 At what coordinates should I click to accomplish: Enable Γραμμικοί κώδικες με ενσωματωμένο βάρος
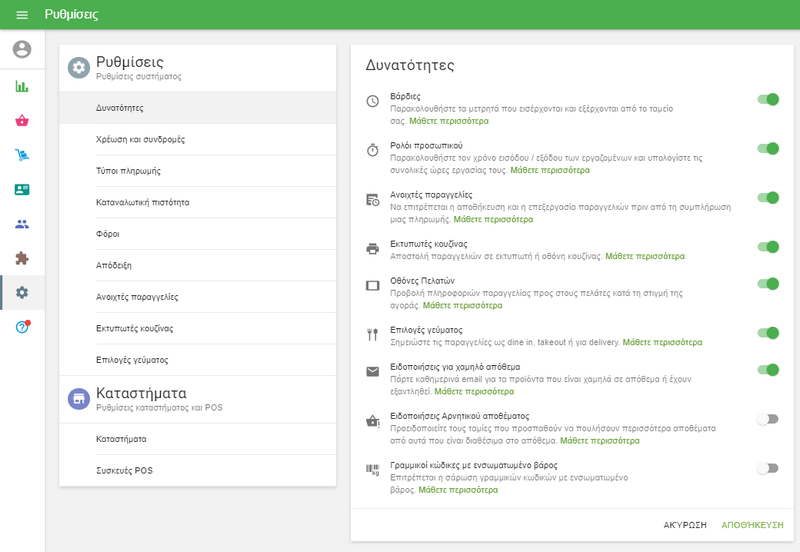767,468
